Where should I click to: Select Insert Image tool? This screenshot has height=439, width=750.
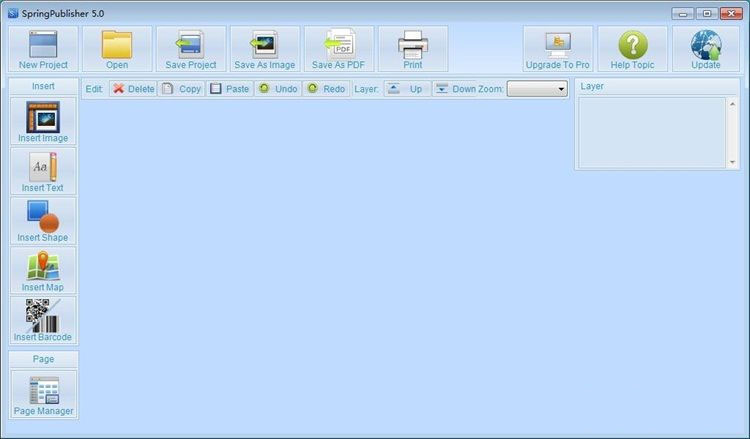[43, 121]
